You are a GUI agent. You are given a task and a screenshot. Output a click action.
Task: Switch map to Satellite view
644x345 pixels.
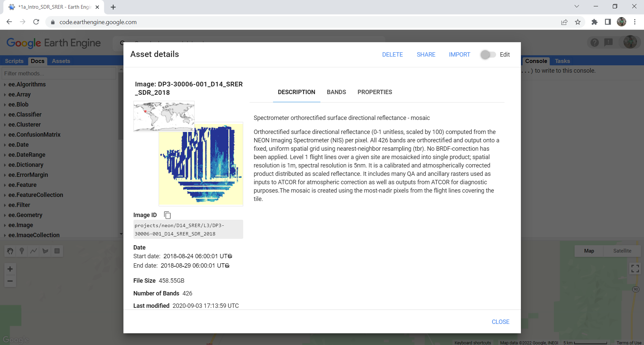coord(622,251)
